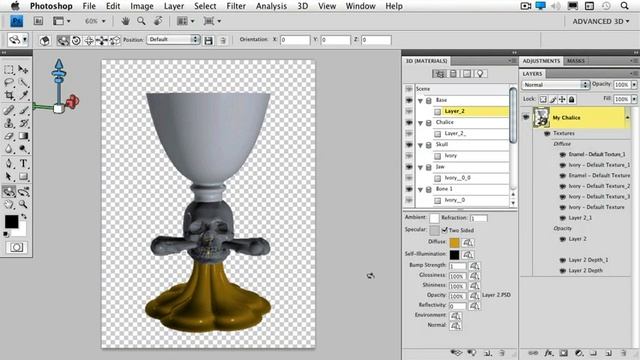Viewport: 640px width, 360px height.
Task: Open the layer Opacity slider arrow
Action: 634,84
